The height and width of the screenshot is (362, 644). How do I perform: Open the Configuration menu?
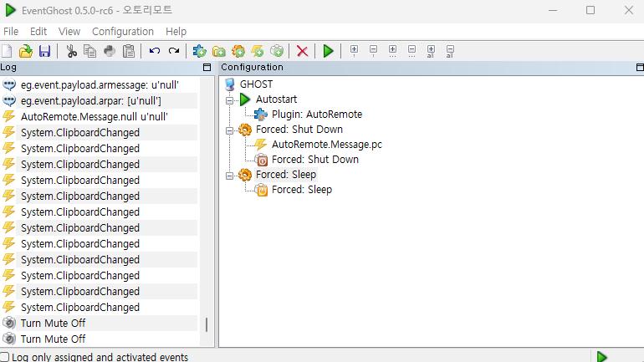click(x=122, y=31)
